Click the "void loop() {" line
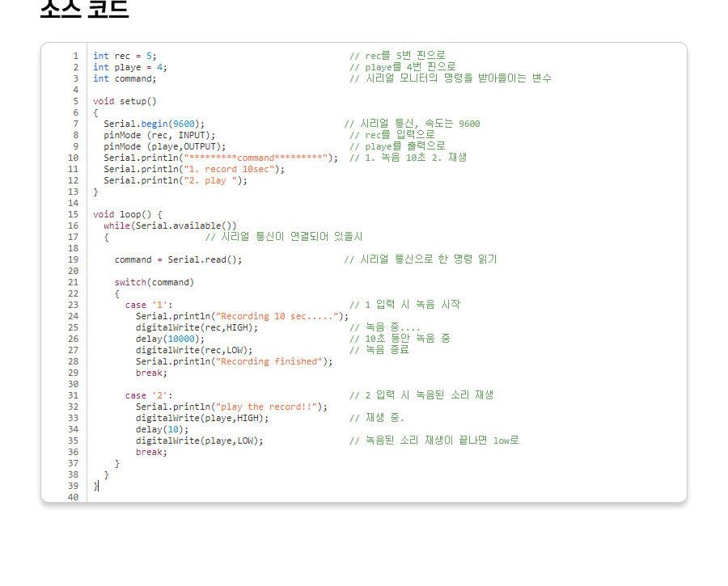Screen dimensions: 728x586 point(127,214)
